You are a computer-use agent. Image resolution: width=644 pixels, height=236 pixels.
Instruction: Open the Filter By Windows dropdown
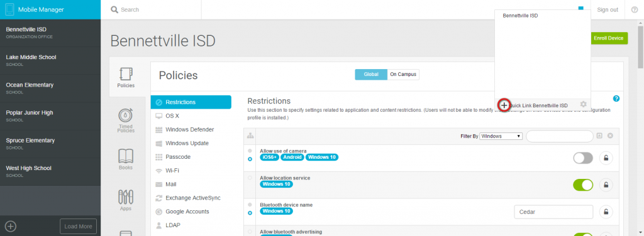[x=501, y=136]
